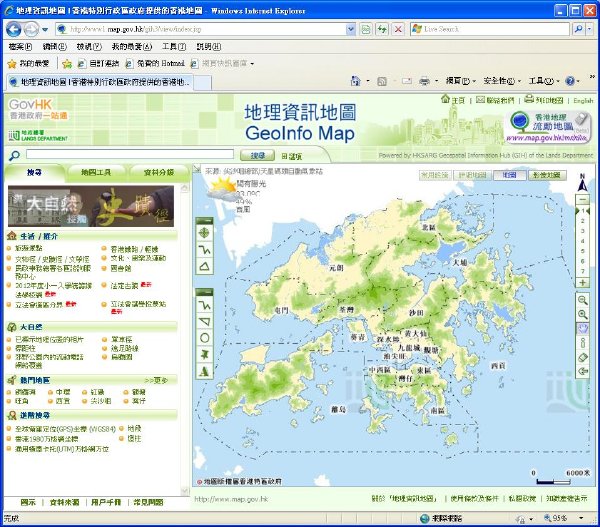Image resolution: width=600 pixels, height=527 pixels.
Task: Open recent pages dropdown next to Forward
Action: [x=45, y=29]
